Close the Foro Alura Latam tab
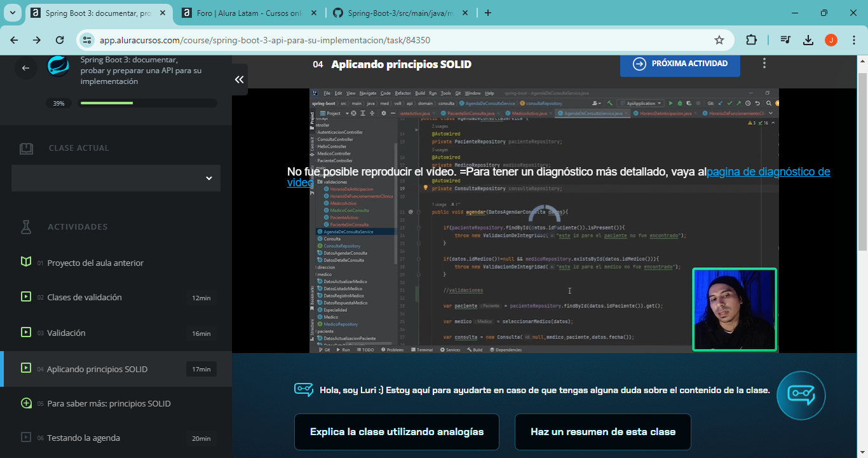This screenshot has height=458, width=868. click(313, 13)
